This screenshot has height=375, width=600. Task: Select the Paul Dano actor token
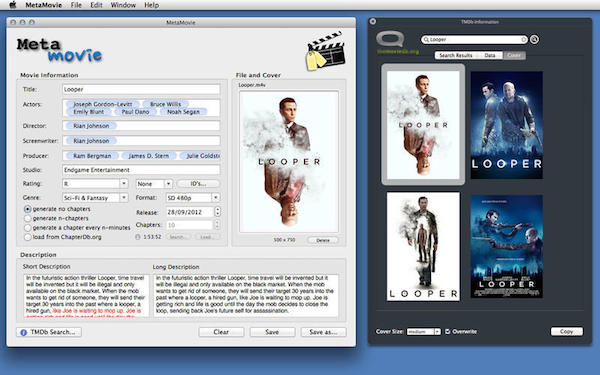pyautogui.click(x=135, y=112)
